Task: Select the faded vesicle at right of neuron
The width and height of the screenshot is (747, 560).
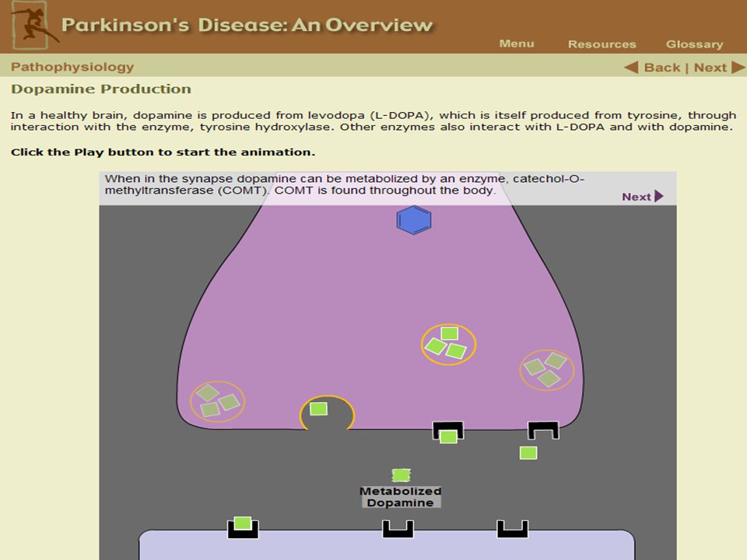Action: pos(547,370)
